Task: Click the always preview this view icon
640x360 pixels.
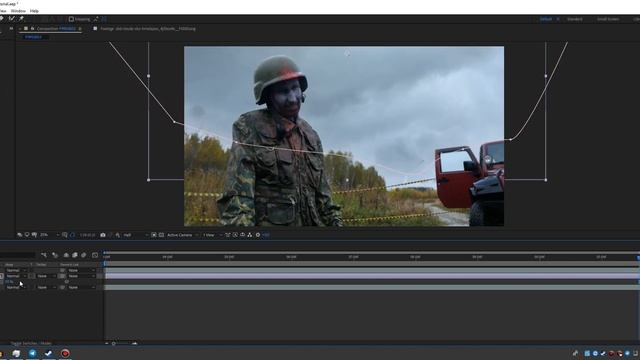Action: pos(20,235)
